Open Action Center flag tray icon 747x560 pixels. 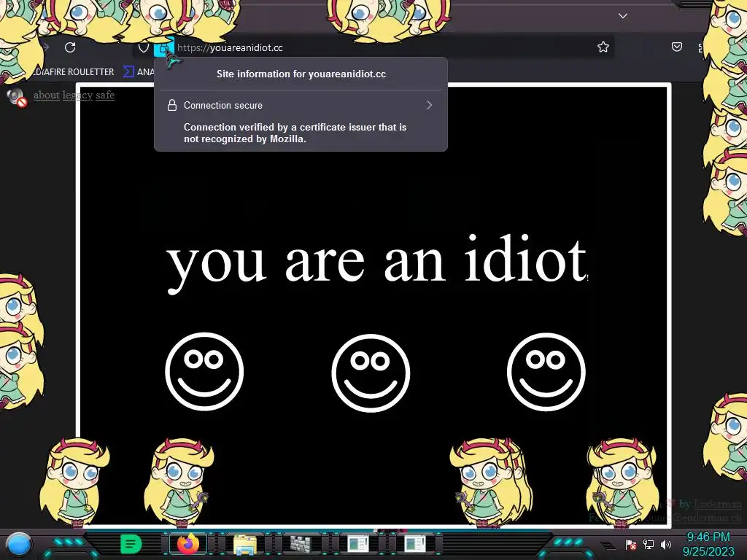click(x=630, y=544)
